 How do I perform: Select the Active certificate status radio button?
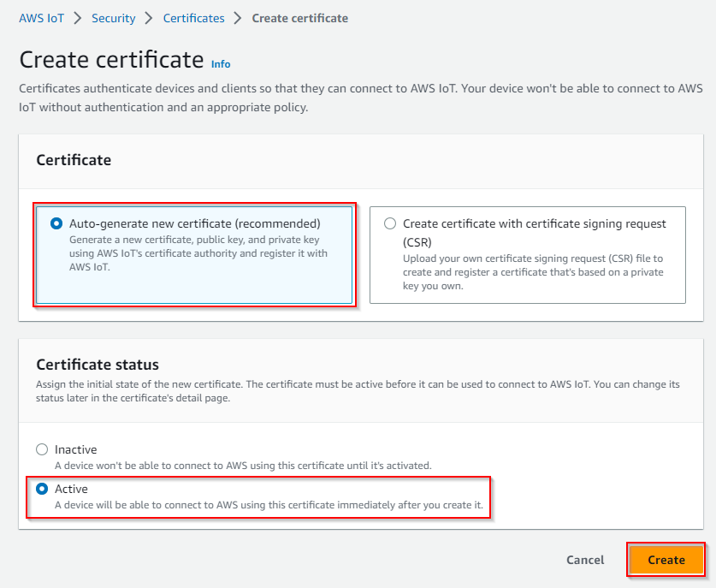point(42,489)
